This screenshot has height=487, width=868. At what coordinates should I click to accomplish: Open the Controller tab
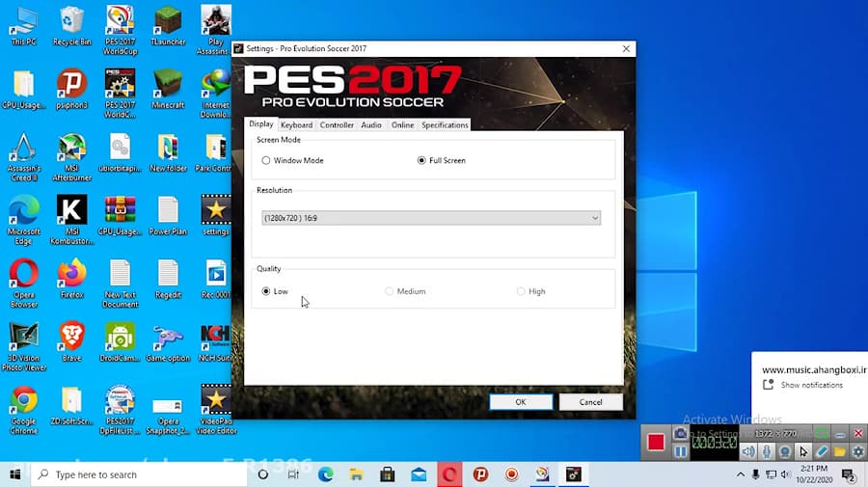[x=337, y=125]
